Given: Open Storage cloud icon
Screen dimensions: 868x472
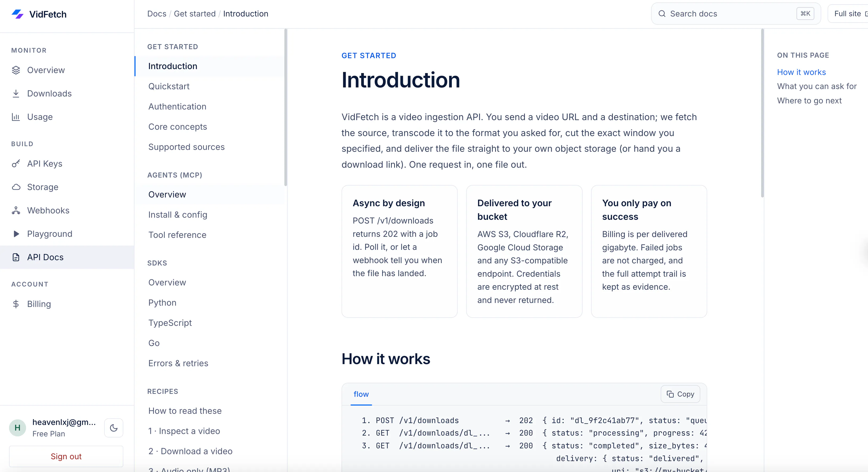Looking at the screenshot, I should pos(16,187).
